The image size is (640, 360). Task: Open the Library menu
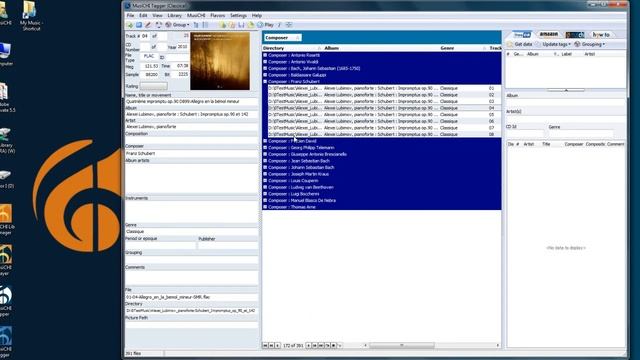click(x=174, y=16)
